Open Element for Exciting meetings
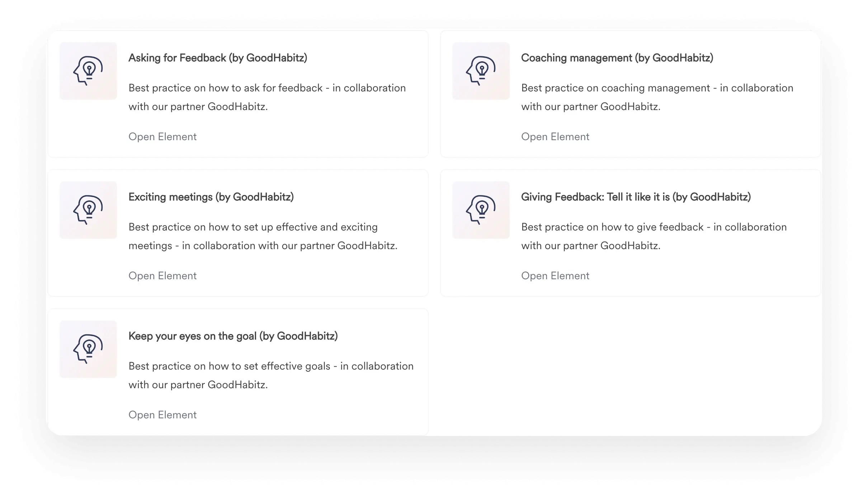Screen dimensions: 868x499 (162, 275)
